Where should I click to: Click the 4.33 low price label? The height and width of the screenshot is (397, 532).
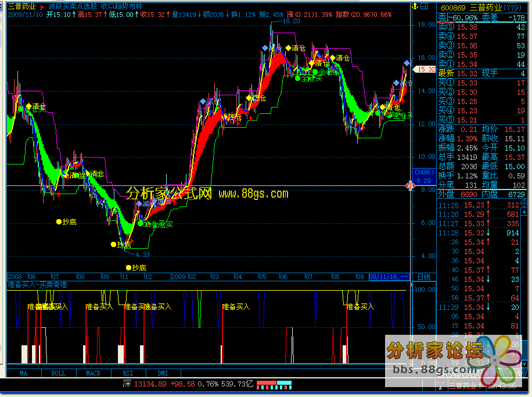tap(142, 255)
